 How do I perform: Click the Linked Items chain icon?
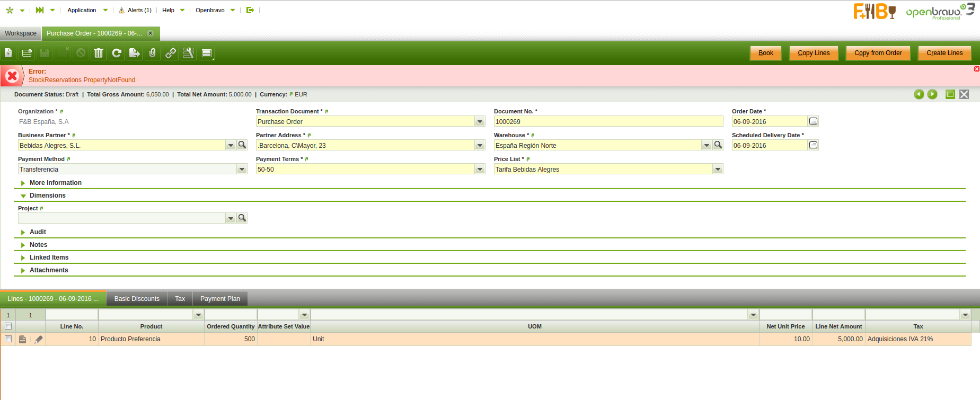pos(171,53)
